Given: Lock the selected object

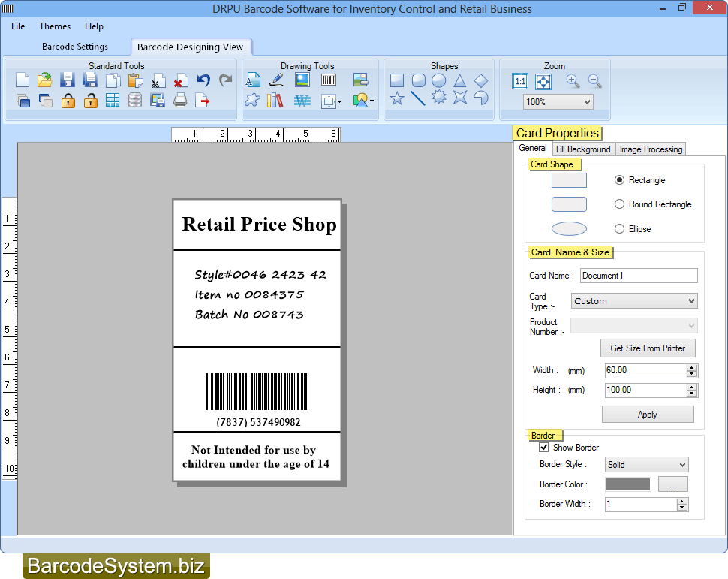Looking at the screenshot, I should (68, 101).
